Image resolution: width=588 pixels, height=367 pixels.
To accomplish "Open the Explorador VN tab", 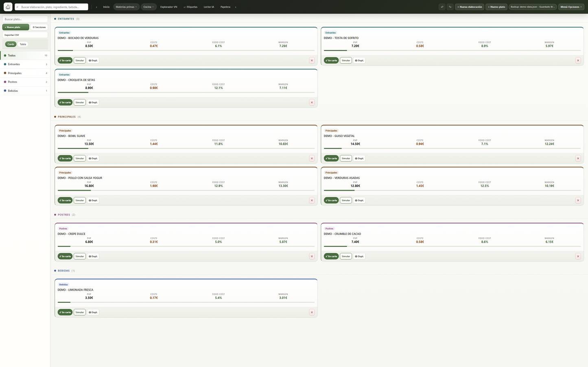I will click(168, 7).
